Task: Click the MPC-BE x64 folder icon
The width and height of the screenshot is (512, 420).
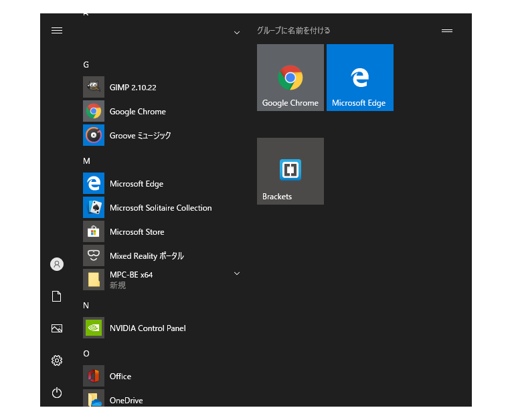Action: pyautogui.click(x=94, y=280)
